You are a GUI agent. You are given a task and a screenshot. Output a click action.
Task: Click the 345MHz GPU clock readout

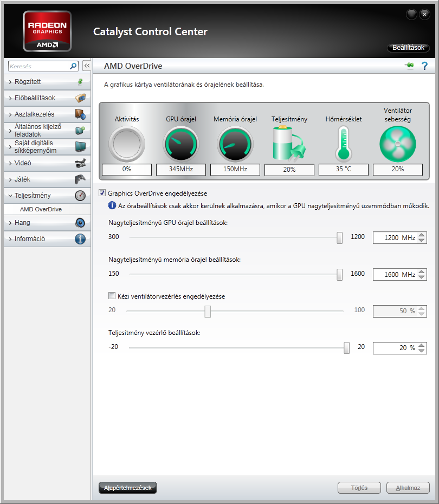pos(181,170)
